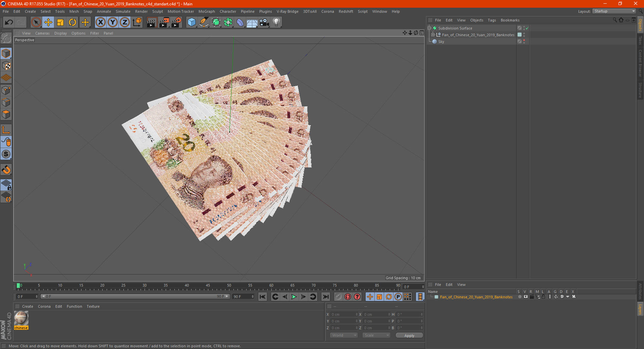
Task: Select the Sky object
Action: [x=441, y=42]
